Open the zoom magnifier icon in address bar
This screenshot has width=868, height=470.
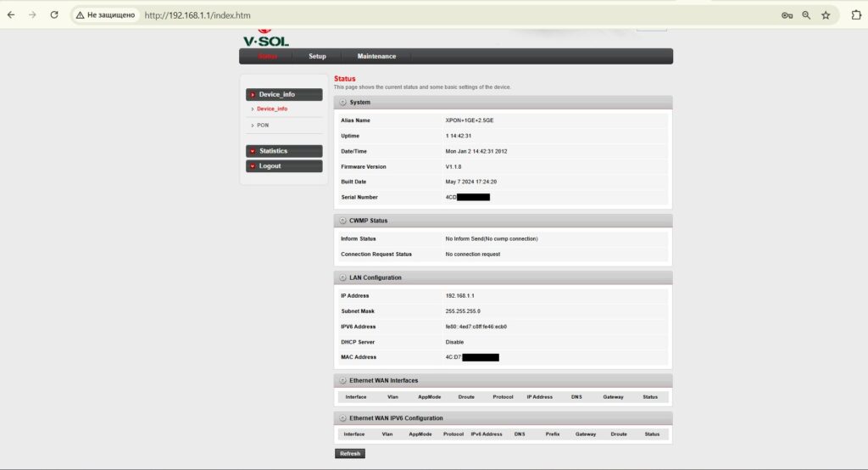click(x=806, y=15)
